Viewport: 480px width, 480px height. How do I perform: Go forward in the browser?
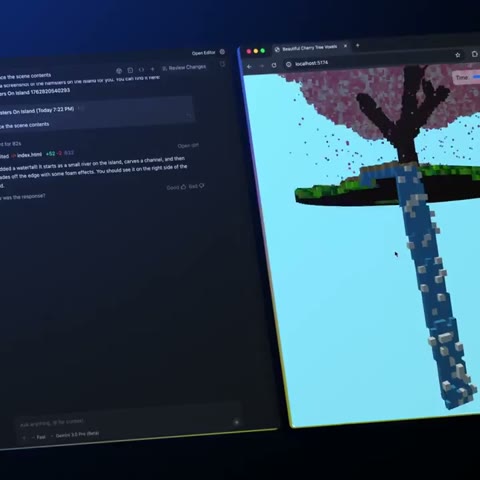pyautogui.click(x=262, y=66)
